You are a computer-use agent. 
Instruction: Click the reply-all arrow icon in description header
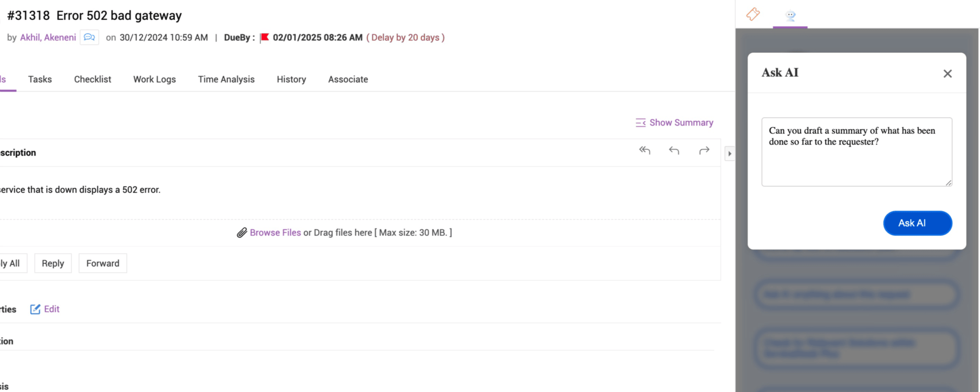click(644, 151)
